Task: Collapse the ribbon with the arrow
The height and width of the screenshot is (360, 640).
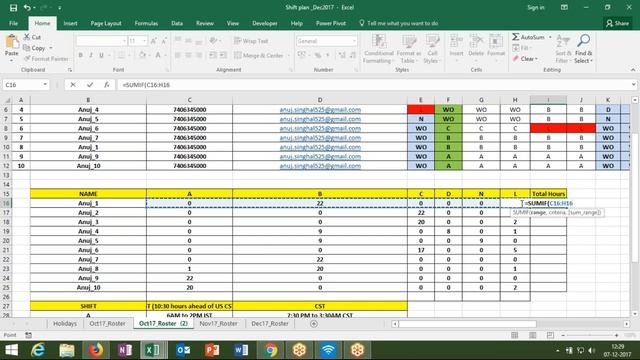Action: pos(633,70)
